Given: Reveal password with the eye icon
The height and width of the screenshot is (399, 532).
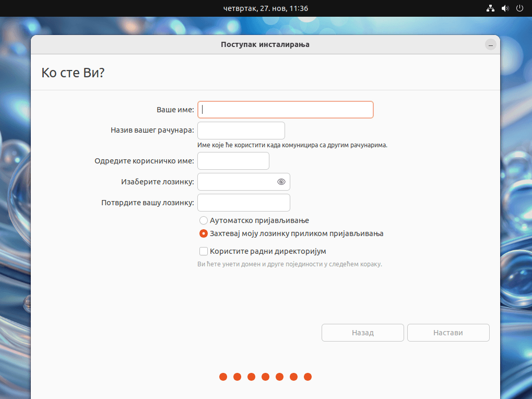Looking at the screenshot, I should (281, 182).
